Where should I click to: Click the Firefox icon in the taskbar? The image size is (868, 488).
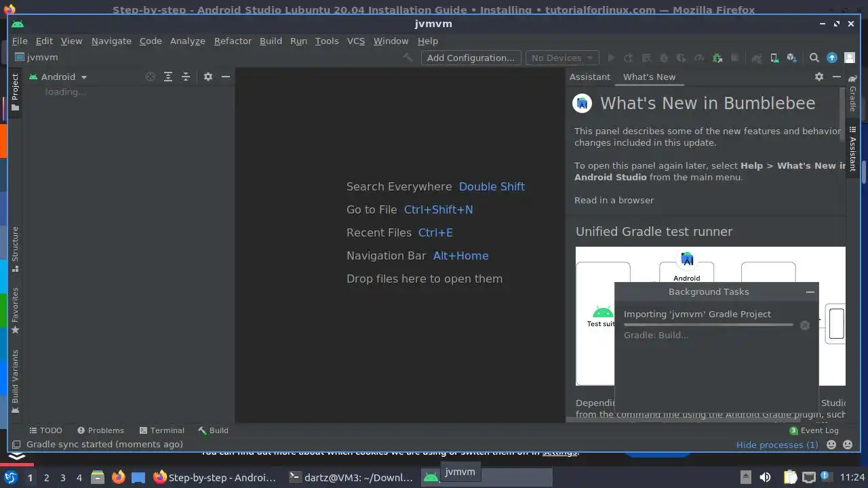(119, 477)
